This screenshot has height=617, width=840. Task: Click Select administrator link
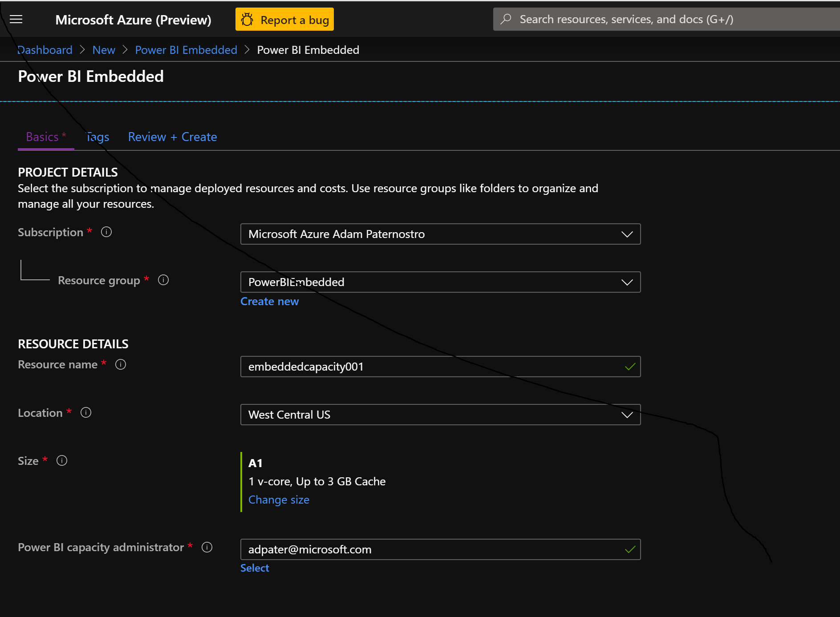pos(255,568)
